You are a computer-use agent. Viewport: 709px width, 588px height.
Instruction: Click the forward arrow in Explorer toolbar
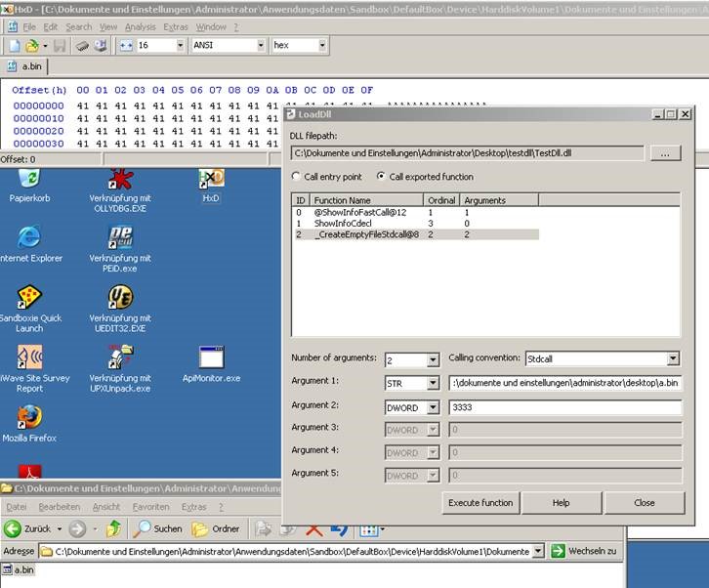coord(78,528)
